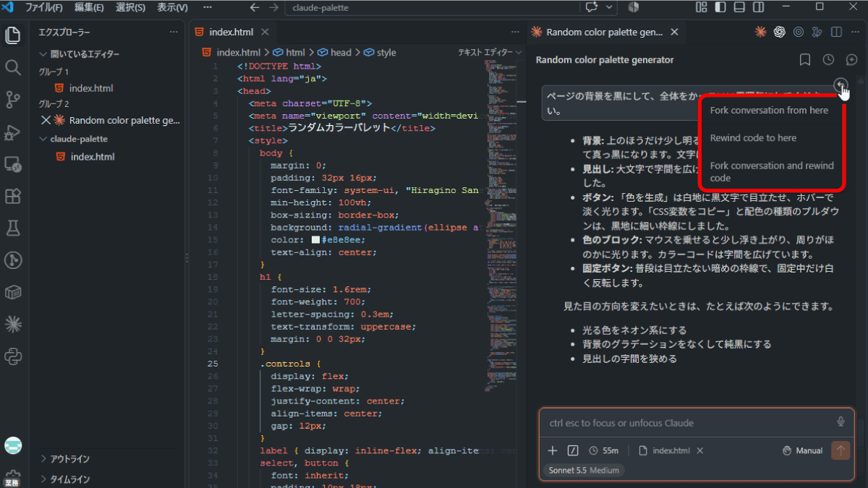Open the Run and Debug view
The width and height of the screenshot is (868, 488).
[x=12, y=132]
